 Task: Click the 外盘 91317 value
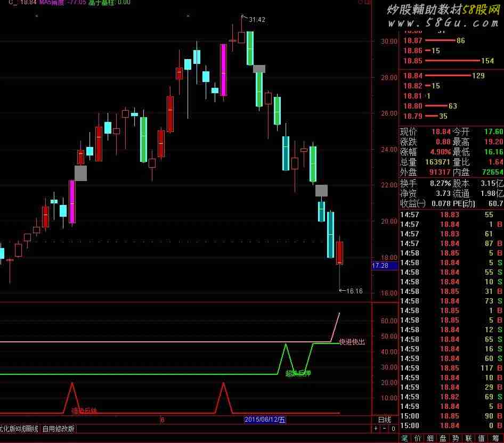440,172
